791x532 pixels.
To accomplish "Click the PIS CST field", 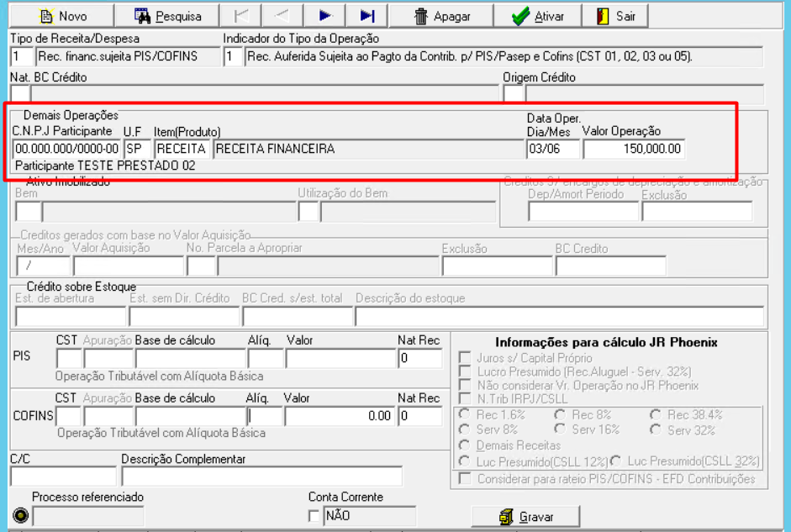I will pos(69,359).
